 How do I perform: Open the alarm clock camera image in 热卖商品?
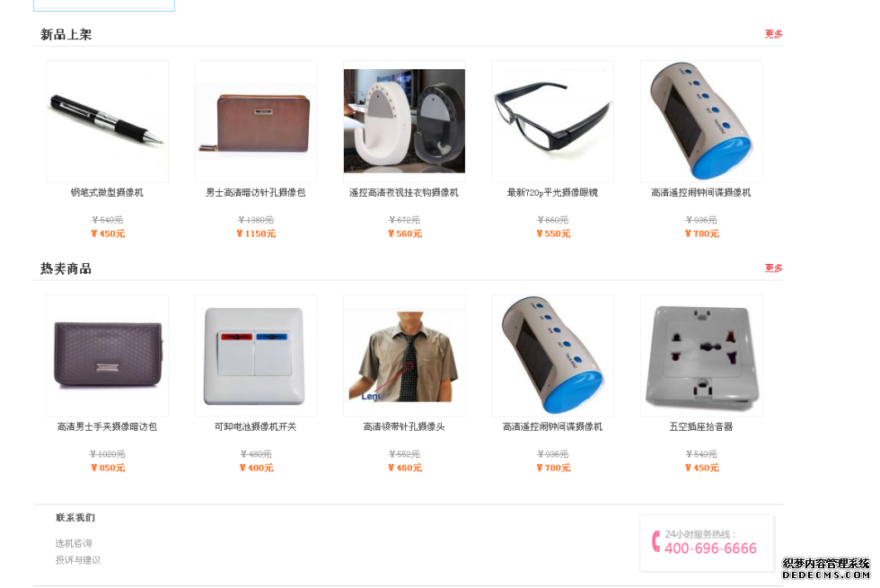(553, 355)
